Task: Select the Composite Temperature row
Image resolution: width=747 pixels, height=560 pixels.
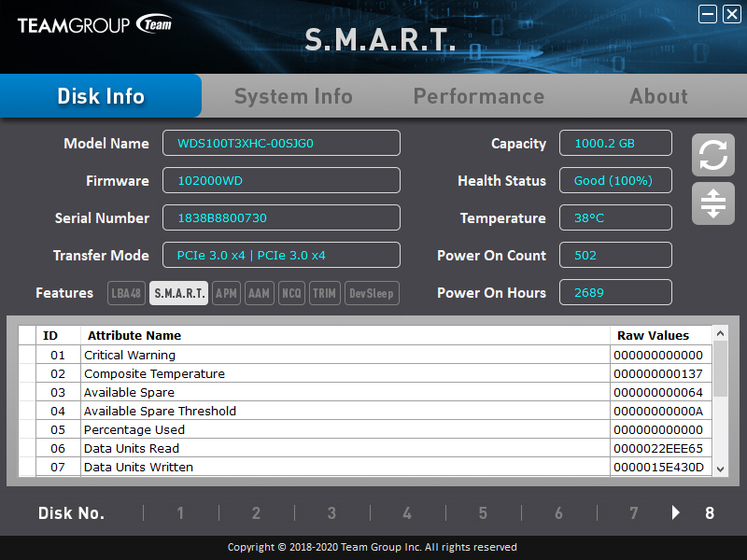Action: [x=365, y=373]
